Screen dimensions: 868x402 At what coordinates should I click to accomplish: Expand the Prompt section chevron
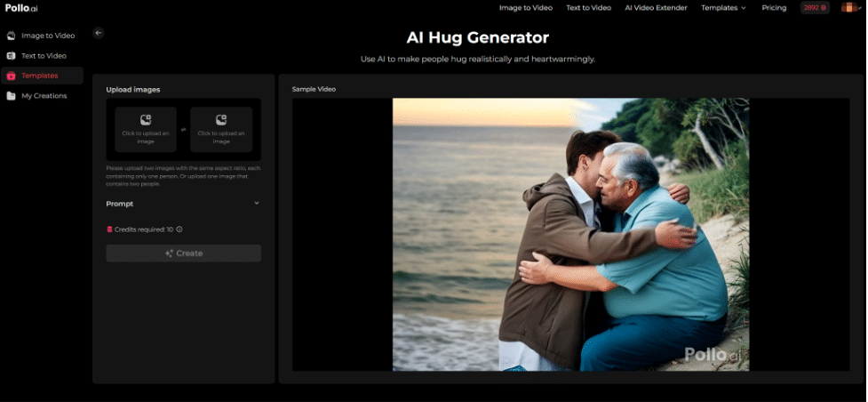256,204
